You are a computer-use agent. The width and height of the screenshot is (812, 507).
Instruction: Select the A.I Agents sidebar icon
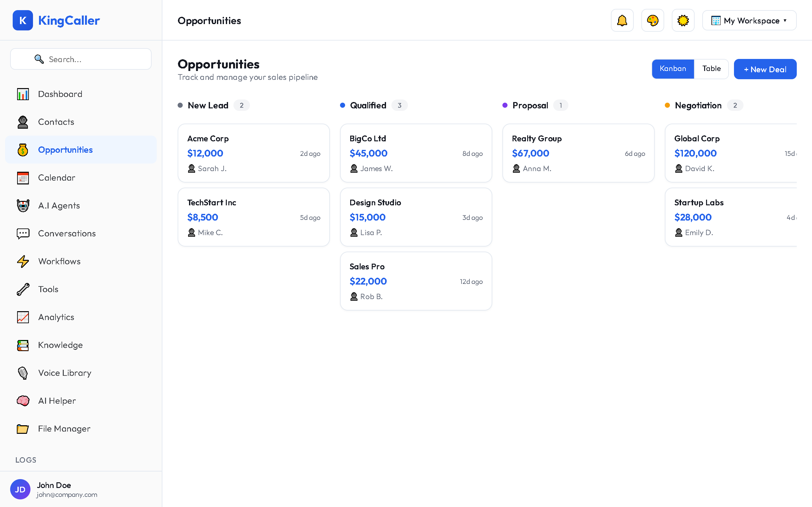tap(23, 205)
